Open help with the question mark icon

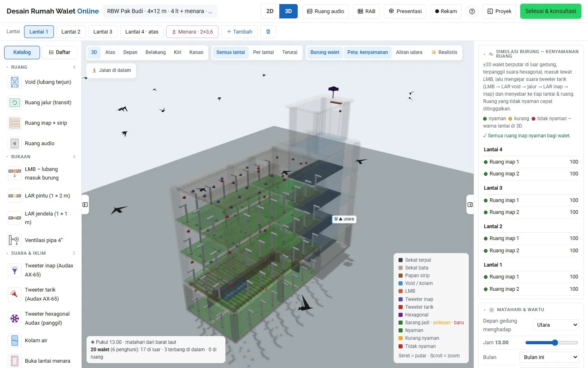coord(472,11)
